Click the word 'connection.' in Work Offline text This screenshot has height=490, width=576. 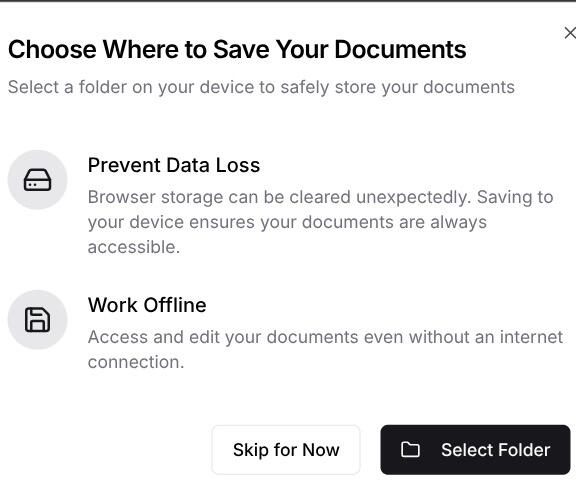(x=136, y=362)
